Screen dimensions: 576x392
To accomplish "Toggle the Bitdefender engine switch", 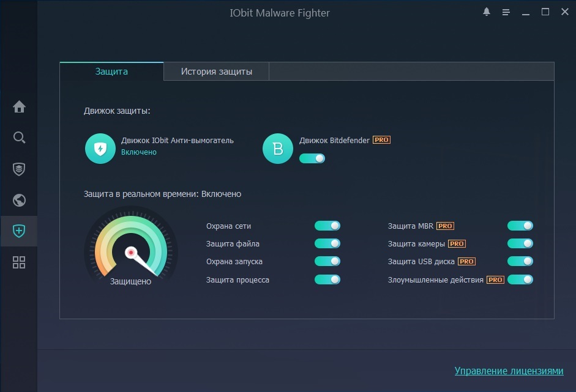I will coord(312,158).
